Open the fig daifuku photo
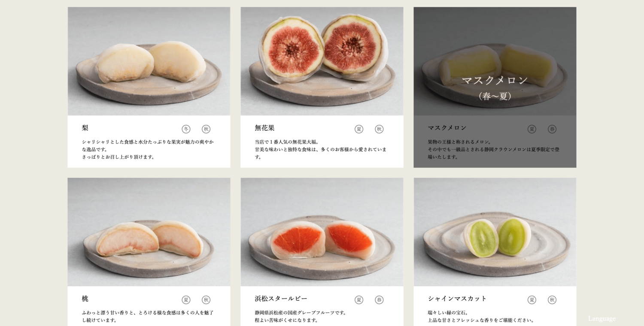644x326 pixels. [322, 61]
